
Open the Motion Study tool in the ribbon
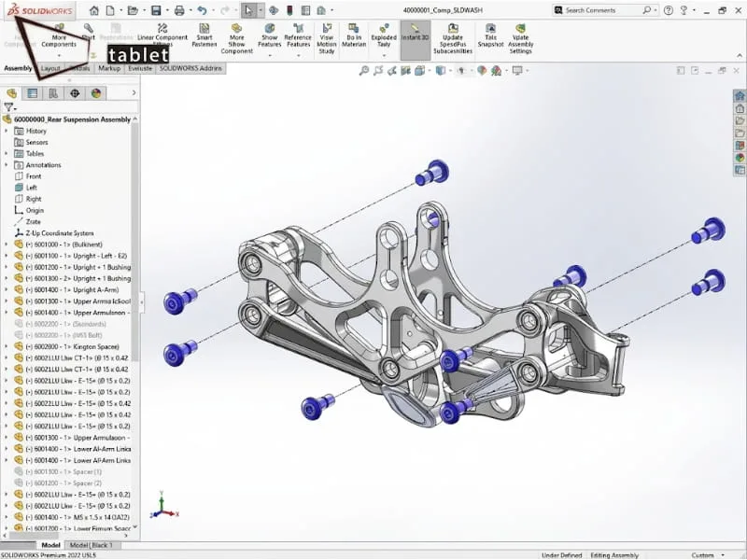(326, 38)
